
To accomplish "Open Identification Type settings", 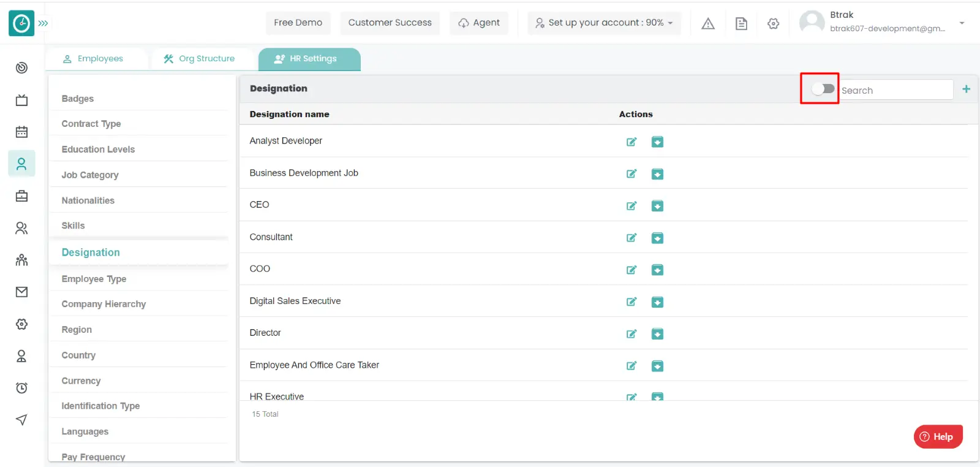I will [x=100, y=406].
